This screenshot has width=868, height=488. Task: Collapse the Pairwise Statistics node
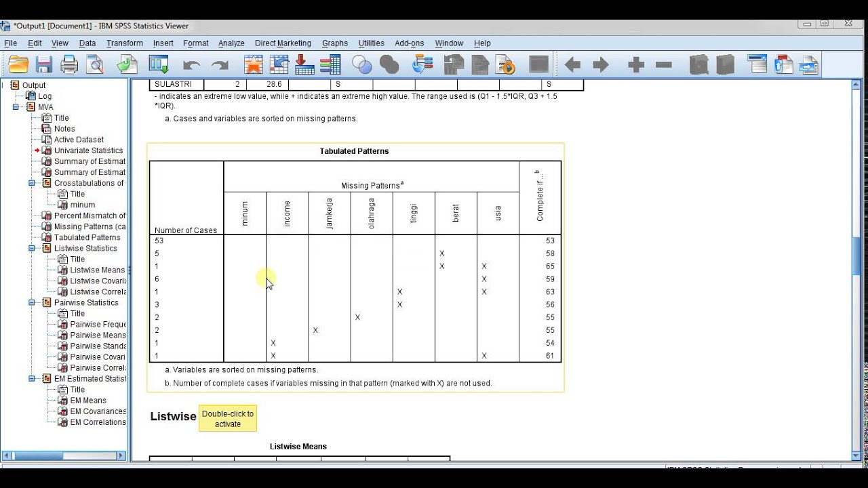(x=32, y=302)
